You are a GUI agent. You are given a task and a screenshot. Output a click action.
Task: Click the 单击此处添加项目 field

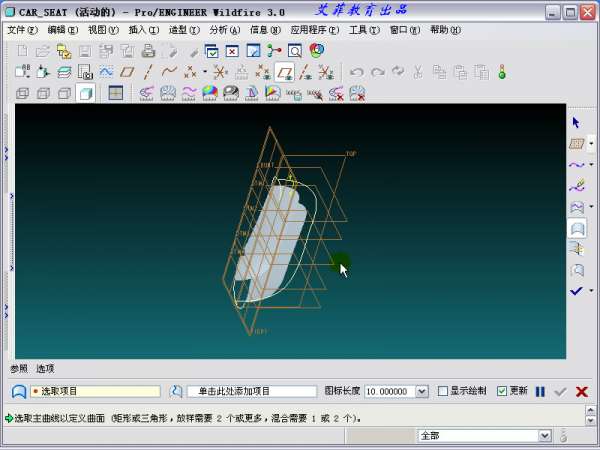click(x=252, y=391)
